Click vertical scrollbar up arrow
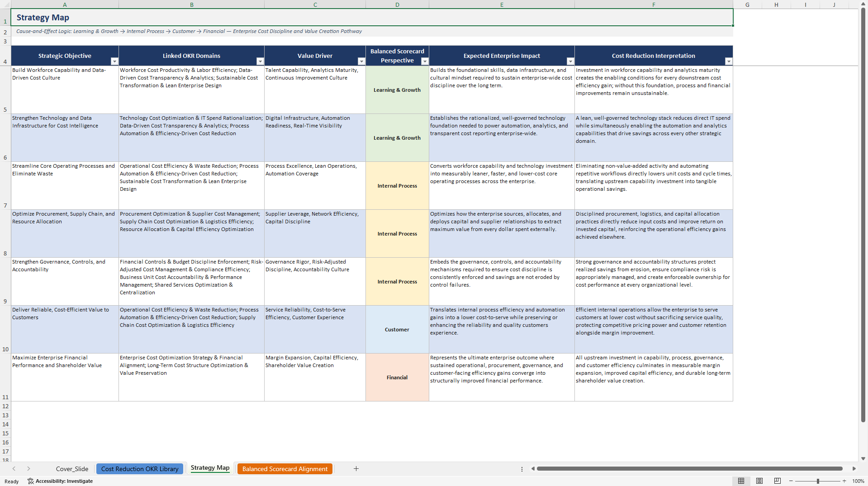Viewport: 868px width, 486px height. [x=863, y=4]
